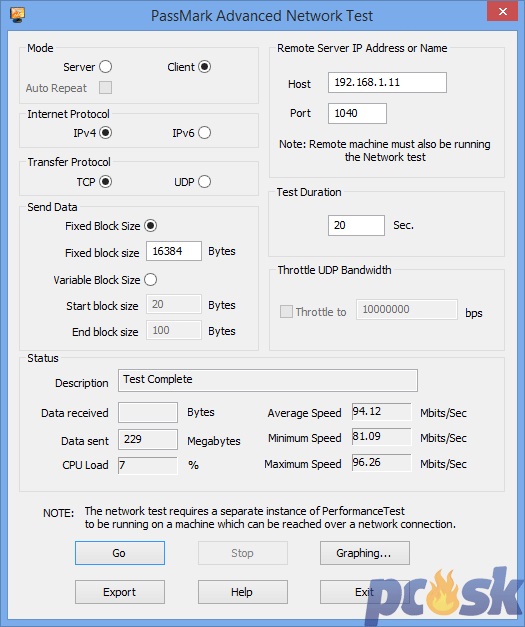Click the Test Complete description field
This screenshot has width=525, height=627.
click(x=267, y=380)
